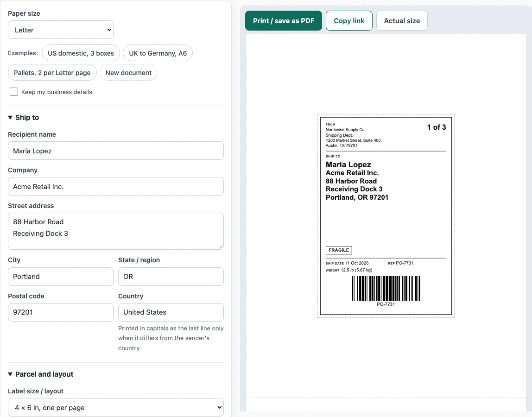The height and width of the screenshot is (417, 532).
Task: Click ship date '11 Oct 2026' on label
Action: [x=357, y=263]
